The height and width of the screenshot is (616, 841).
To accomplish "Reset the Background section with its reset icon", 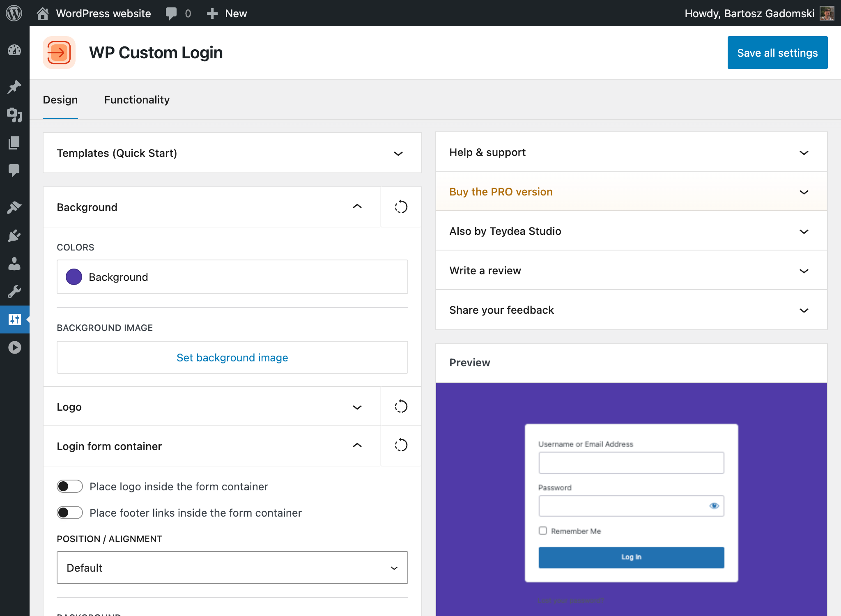I will [401, 207].
